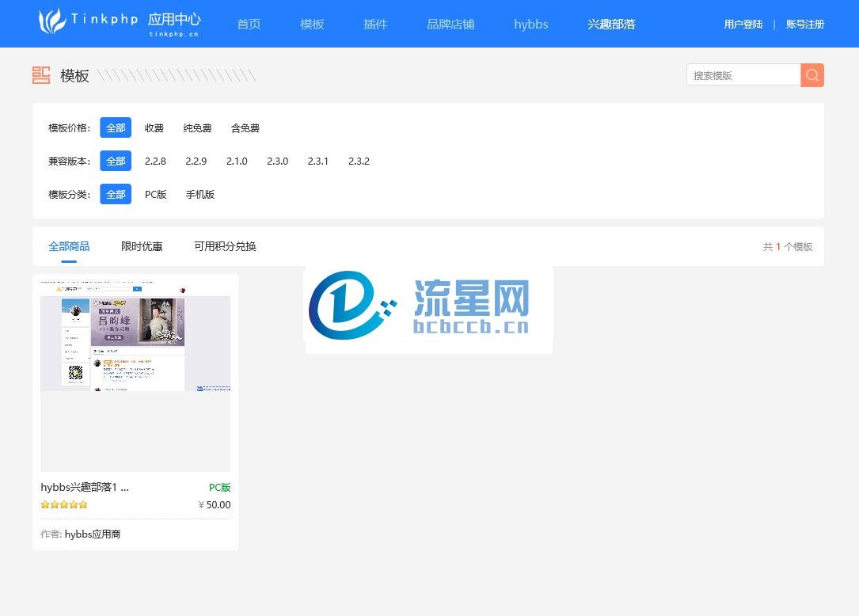Open the 首页 navigation item
Screen dimensions: 859x616
pyautogui.click(x=249, y=24)
